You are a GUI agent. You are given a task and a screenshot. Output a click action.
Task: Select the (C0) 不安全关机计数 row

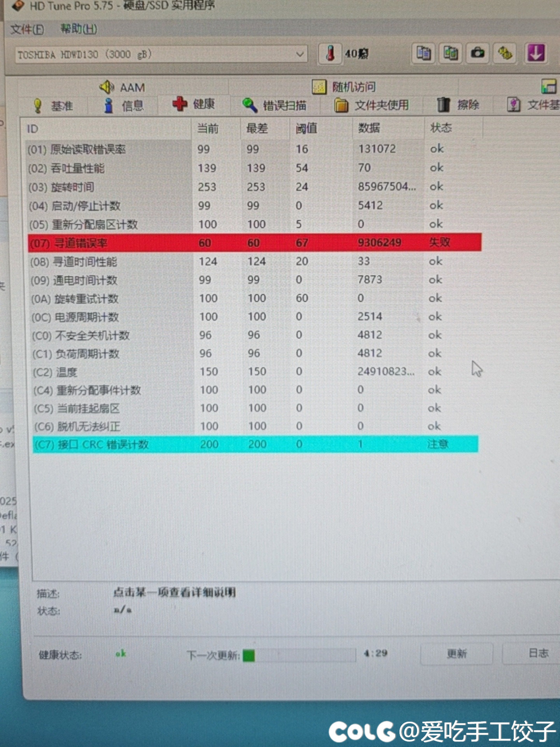pos(255,335)
